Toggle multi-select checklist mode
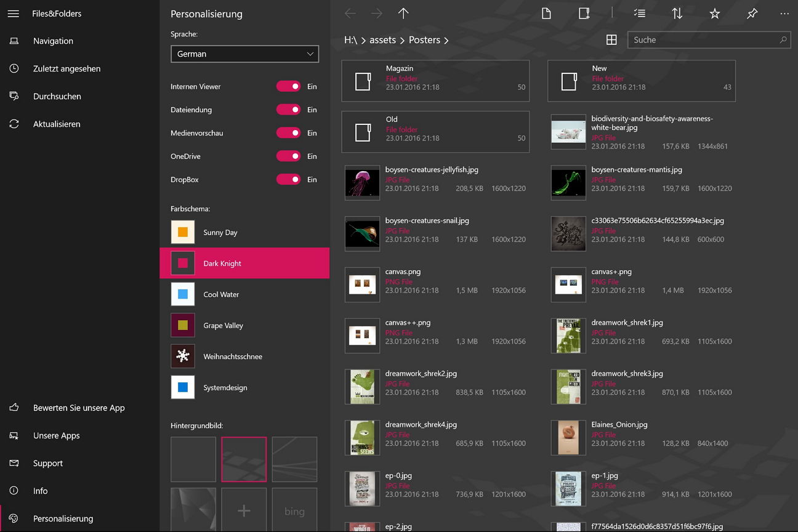The width and height of the screenshot is (798, 532). [640, 14]
